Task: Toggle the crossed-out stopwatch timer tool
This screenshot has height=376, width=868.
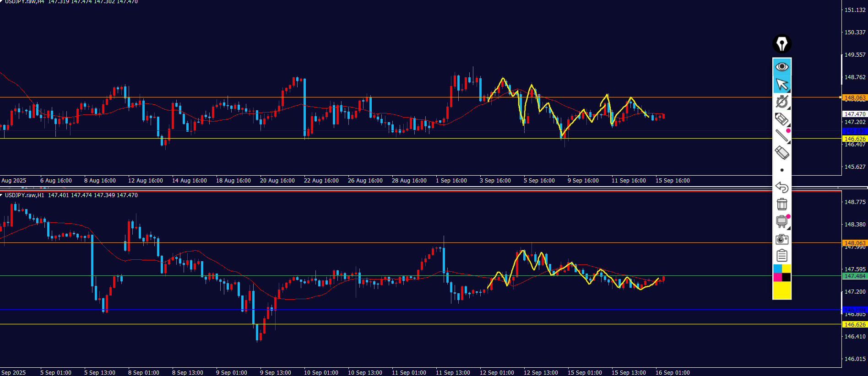Action: pos(782,102)
